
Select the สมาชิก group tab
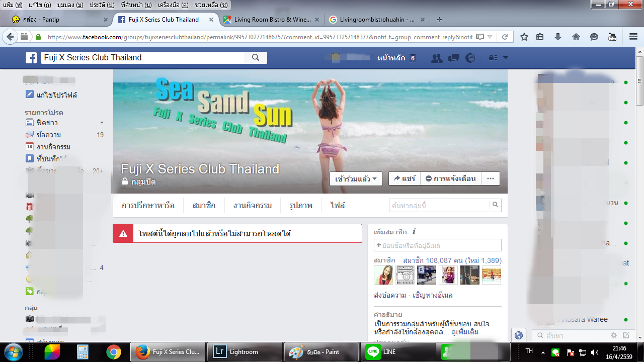pos(204,206)
